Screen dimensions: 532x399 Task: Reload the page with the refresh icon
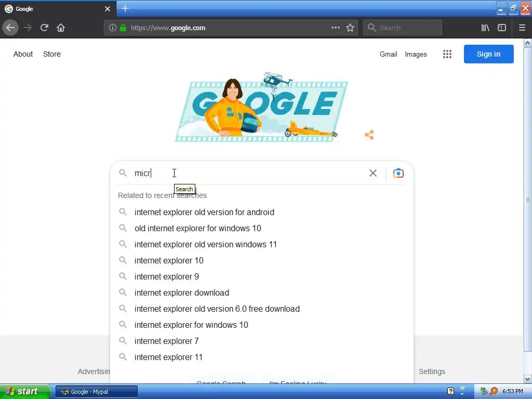(x=44, y=28)
